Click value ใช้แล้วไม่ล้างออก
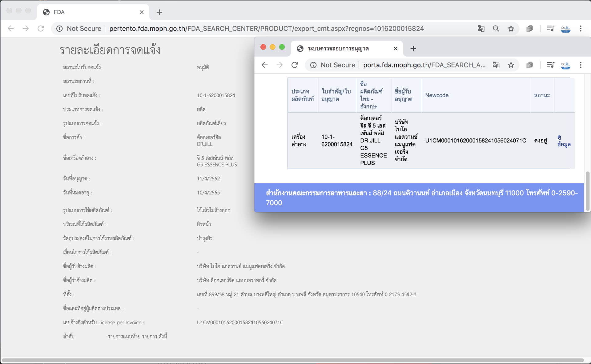The image size is (591, 364). [x=214, y=210]
